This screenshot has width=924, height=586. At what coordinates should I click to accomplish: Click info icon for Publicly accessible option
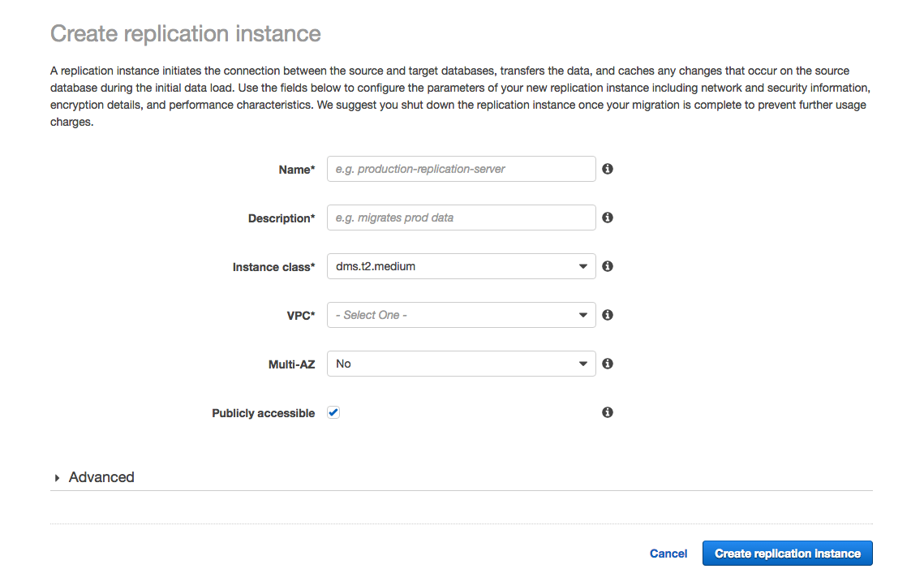607,412
